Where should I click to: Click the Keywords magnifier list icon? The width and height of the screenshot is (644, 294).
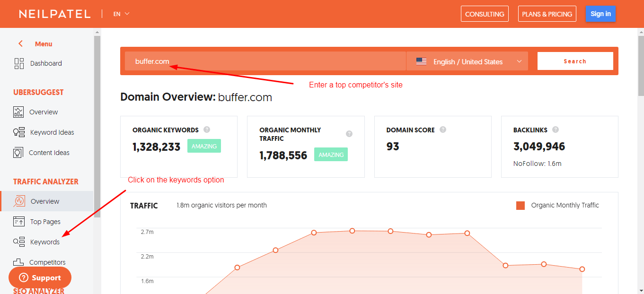(19, 242)
